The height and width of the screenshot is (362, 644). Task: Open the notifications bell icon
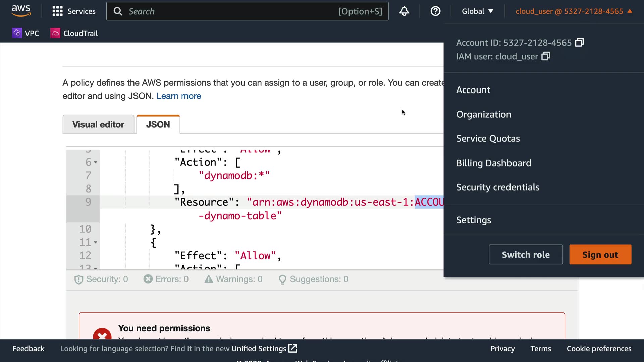pos(404,11)
